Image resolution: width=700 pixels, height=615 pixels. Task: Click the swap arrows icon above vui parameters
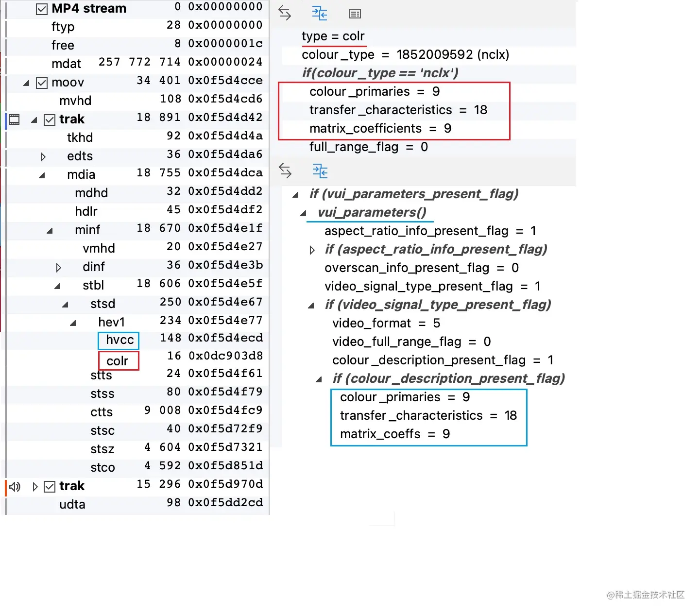(x=285, y=171)
